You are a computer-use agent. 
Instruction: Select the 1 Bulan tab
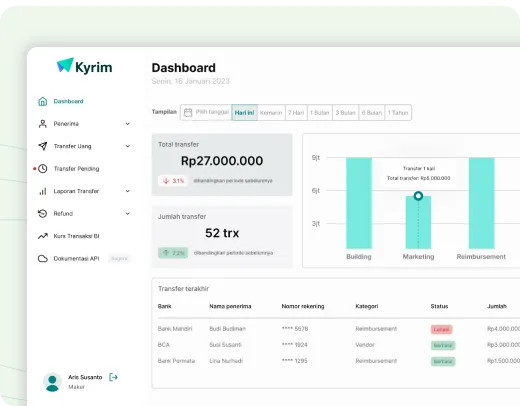click(319, 113)
